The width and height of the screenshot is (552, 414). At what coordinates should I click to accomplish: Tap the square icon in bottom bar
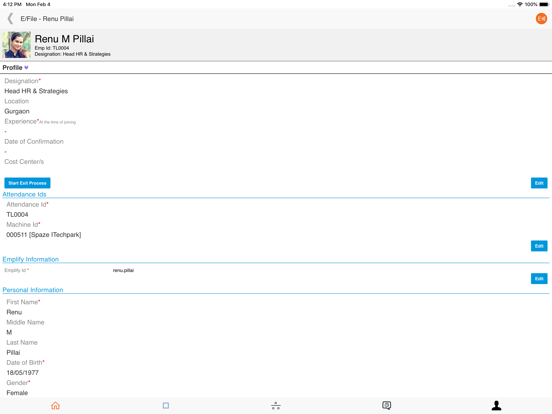(x=166, y=406)
